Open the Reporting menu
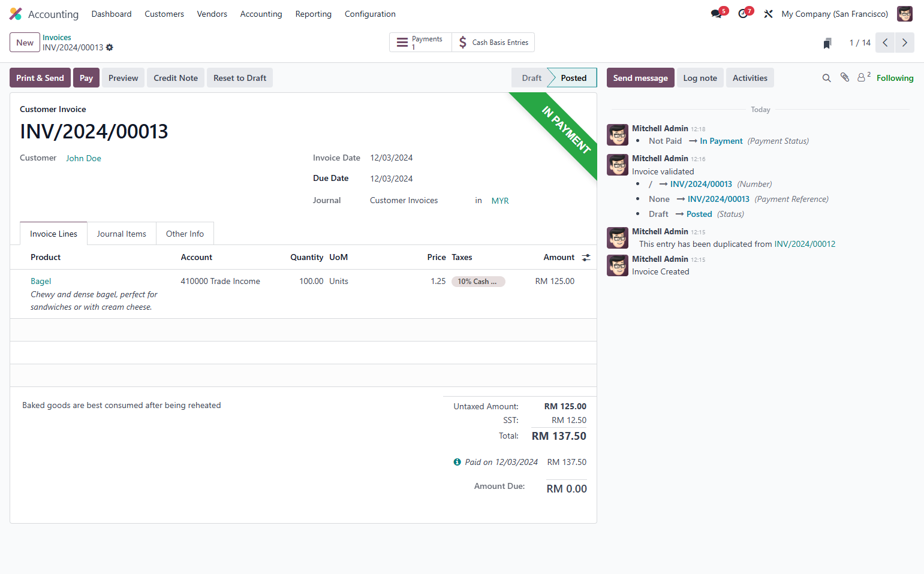The image size is (924, 574). tap(313, 14)
